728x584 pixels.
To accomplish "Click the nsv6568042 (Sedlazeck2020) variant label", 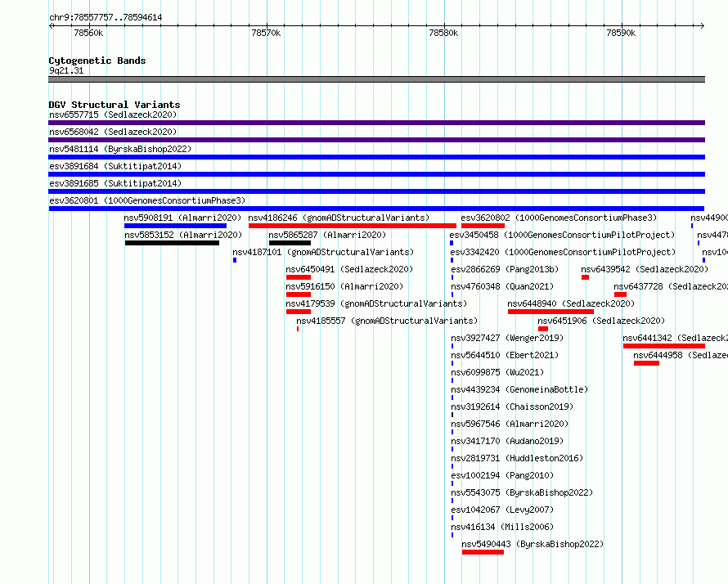I will (113, 132).
